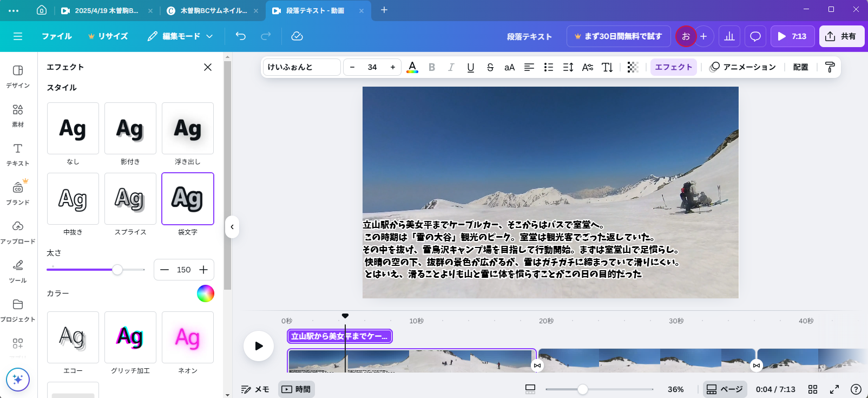Click the undo arrow icon
The width and height of the screenshot is (868, 398).
pyautogui.click(x=241, y=36)
